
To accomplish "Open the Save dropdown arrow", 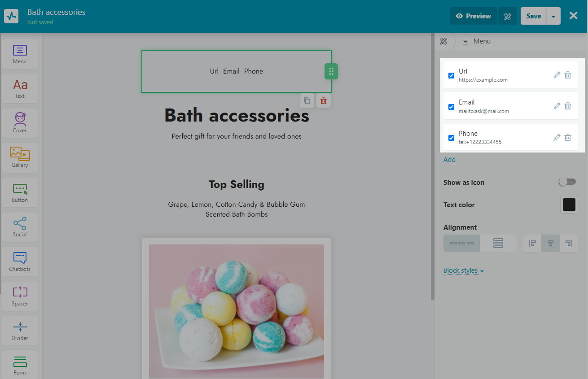I will 553,16.
